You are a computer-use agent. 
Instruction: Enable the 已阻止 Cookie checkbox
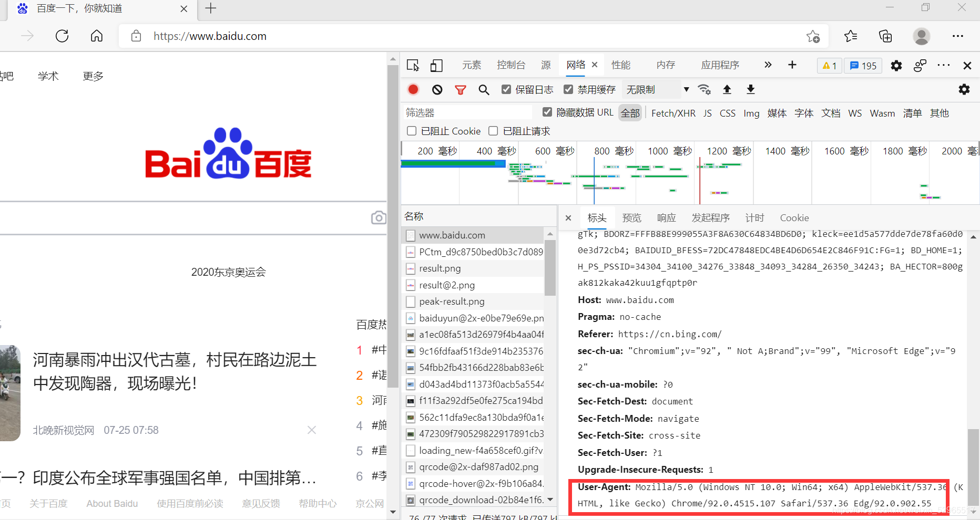412,131
